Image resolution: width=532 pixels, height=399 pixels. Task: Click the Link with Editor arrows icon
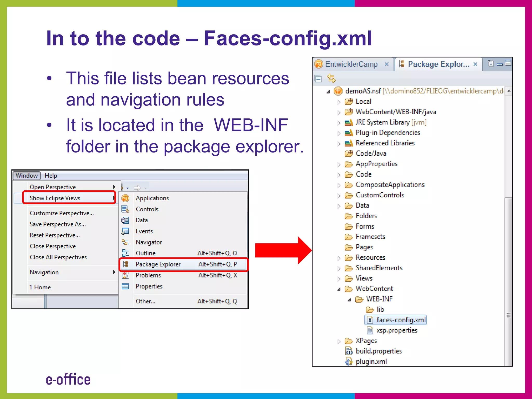tap(331, 78)
